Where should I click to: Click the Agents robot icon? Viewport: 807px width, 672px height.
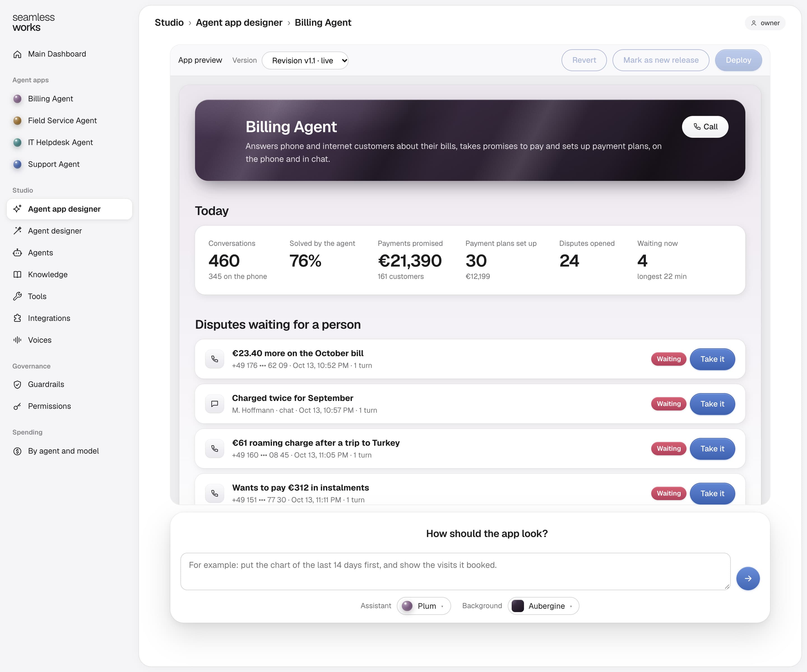pyautogui.click(x=17, y=253)
